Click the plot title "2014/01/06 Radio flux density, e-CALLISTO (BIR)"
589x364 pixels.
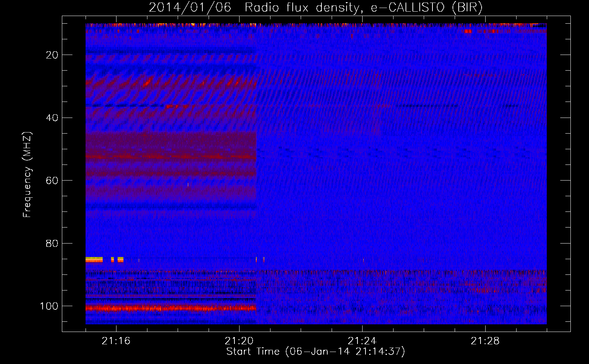(x=316, y=7)
